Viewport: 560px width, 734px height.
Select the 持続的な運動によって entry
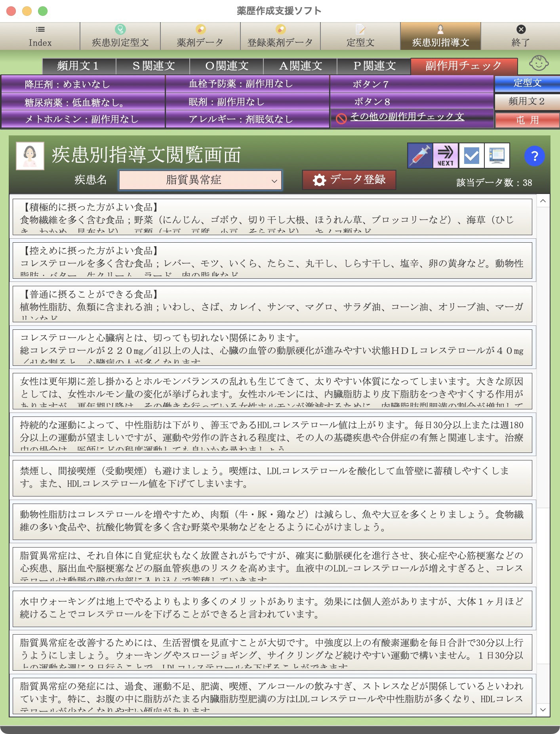point(272,434)
